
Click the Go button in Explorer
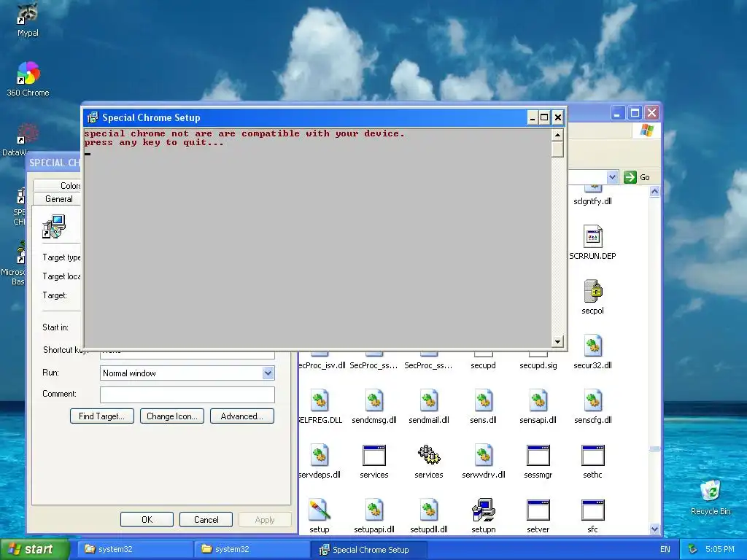point(637,177)
